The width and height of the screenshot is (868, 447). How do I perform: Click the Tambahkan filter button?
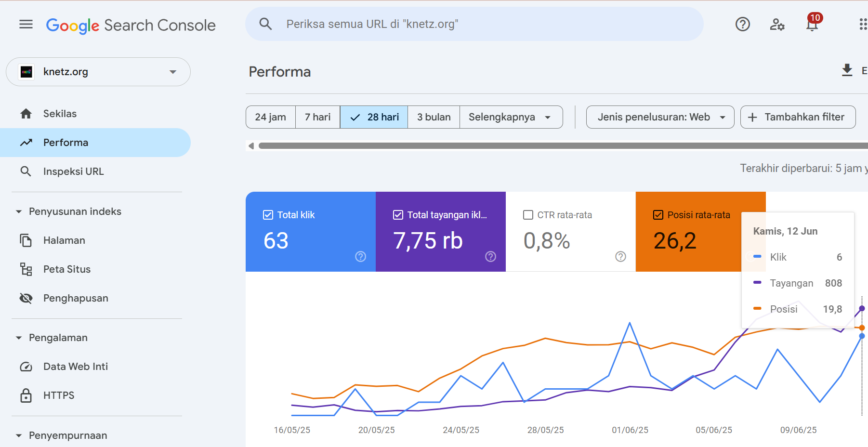(x=798, y=117)
